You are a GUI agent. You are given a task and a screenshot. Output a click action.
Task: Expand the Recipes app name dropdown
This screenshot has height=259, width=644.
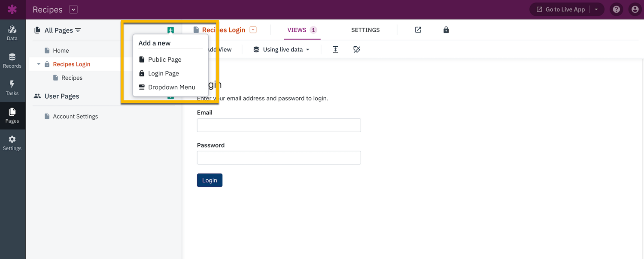[73, 9]
